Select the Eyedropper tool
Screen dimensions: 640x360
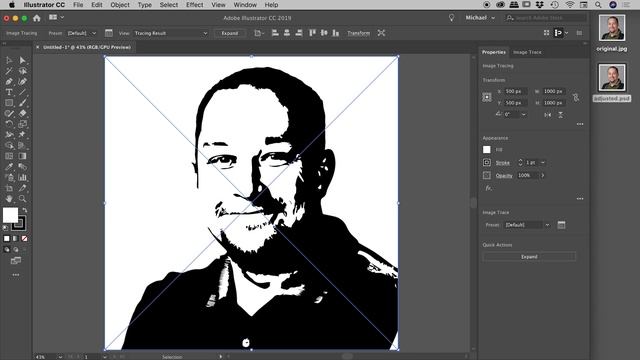point(9,167)
